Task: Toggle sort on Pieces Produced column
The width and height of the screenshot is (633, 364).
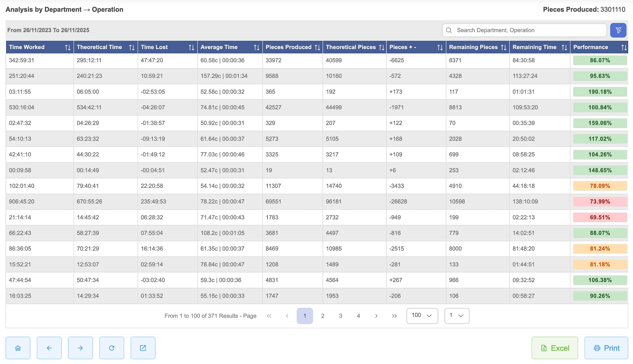Action: tap(317, 47)
